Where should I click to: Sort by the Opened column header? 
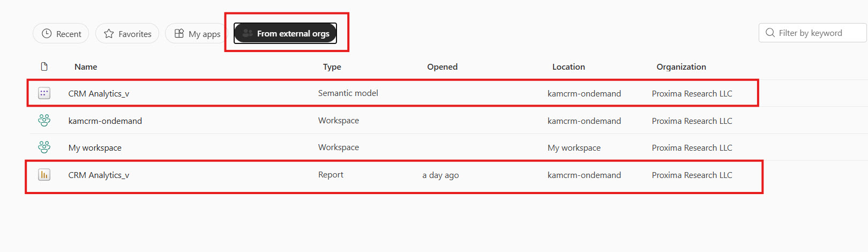(x=442, y=67)
